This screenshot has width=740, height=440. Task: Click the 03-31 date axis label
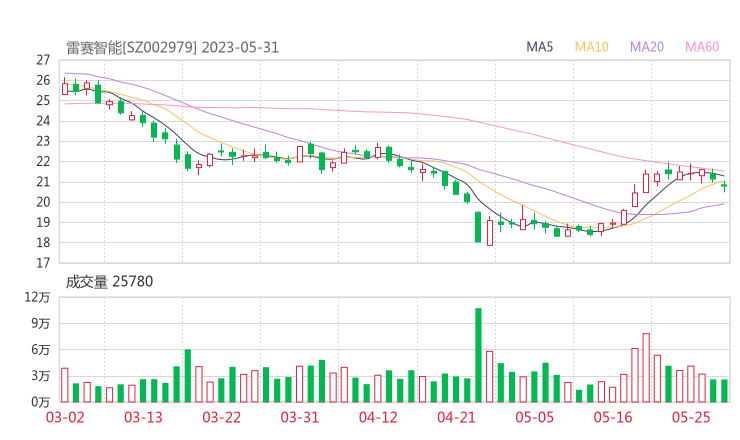coord(300,417)
